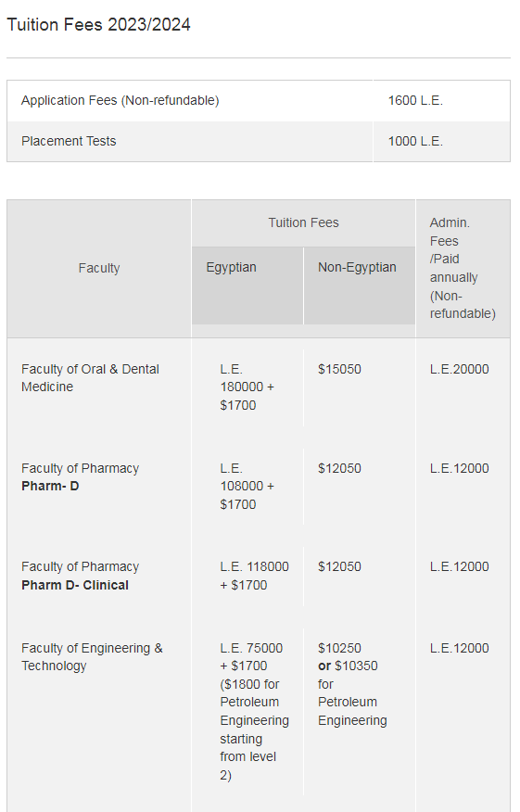Select the Egyptian sub-column header
This screenshot has height=812, width=520.
click(231, 267)
